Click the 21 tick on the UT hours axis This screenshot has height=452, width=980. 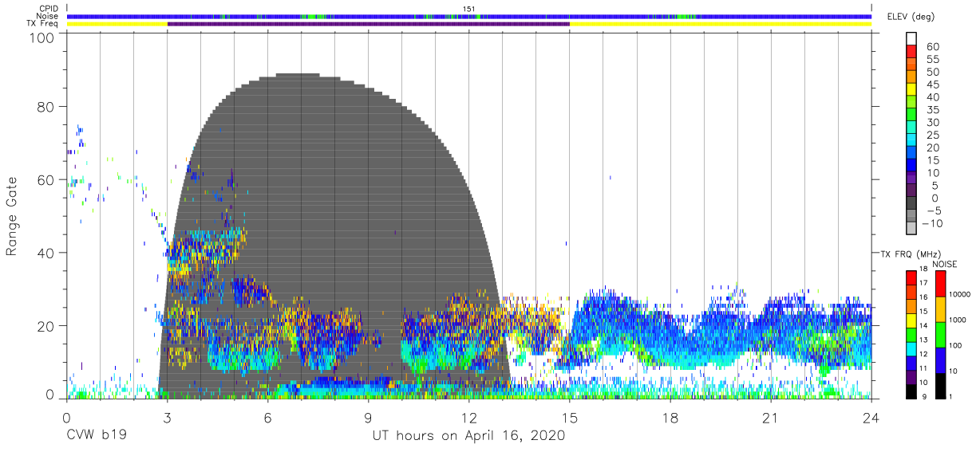point(771,417)
